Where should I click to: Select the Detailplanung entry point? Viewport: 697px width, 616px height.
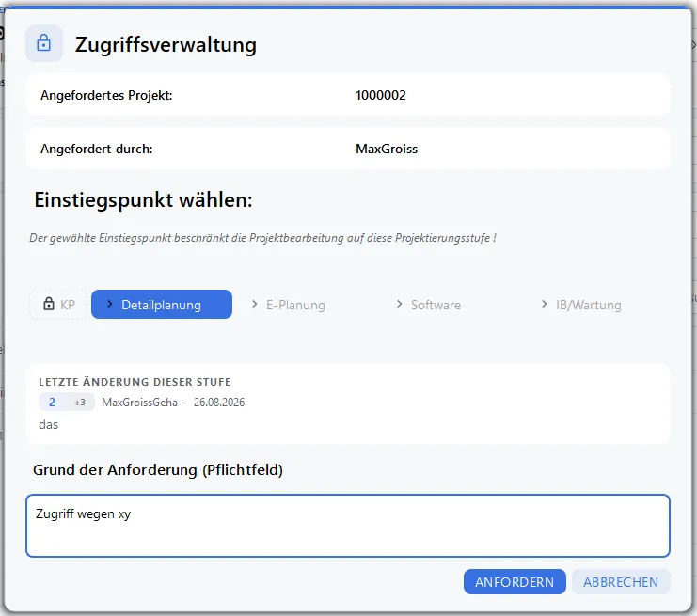point(162,305)
